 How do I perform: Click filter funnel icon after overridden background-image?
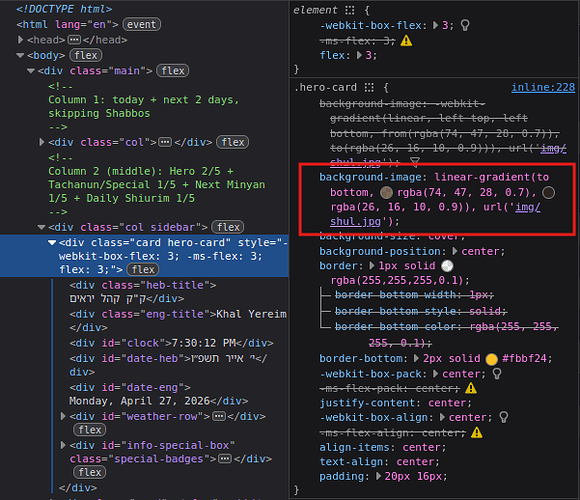tap(415, 162)
